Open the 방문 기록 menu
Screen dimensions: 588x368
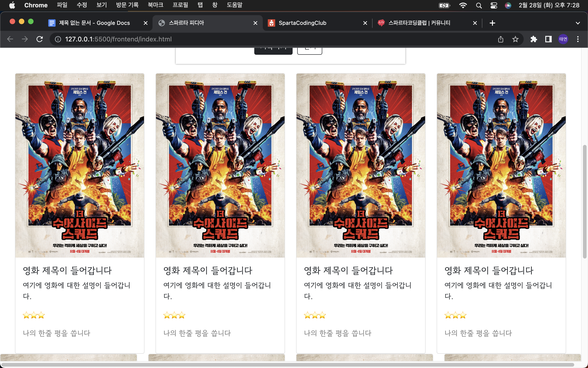click(127, 5)
